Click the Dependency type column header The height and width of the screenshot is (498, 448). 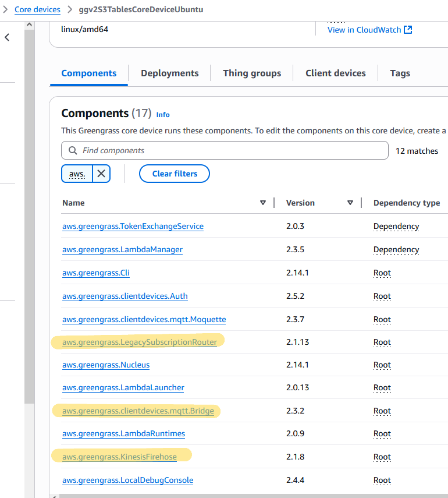tap(407, 203)
